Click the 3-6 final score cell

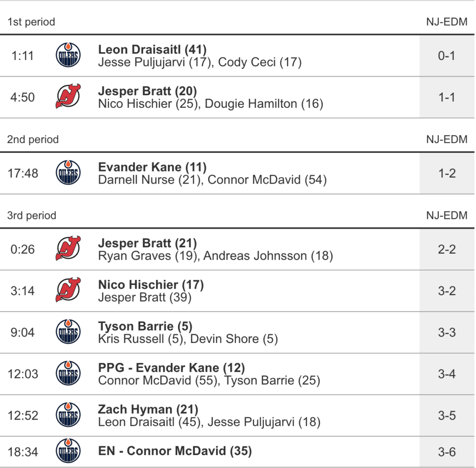coord(447,451)
